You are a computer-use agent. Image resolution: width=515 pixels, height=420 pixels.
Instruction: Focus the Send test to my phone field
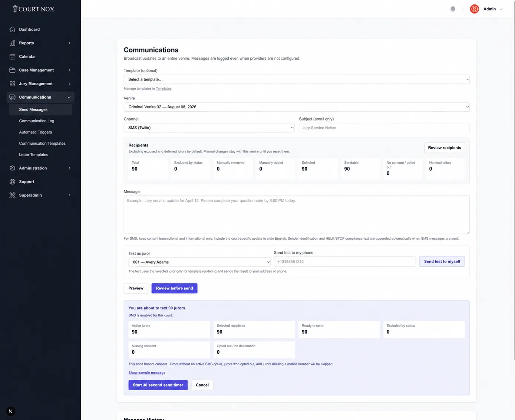click(345, 262)
